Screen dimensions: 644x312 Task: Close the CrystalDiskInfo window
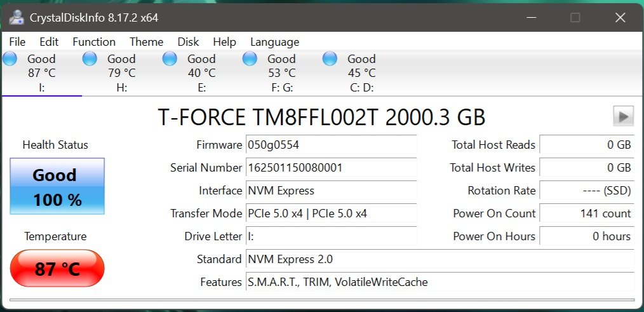[620, 18]
